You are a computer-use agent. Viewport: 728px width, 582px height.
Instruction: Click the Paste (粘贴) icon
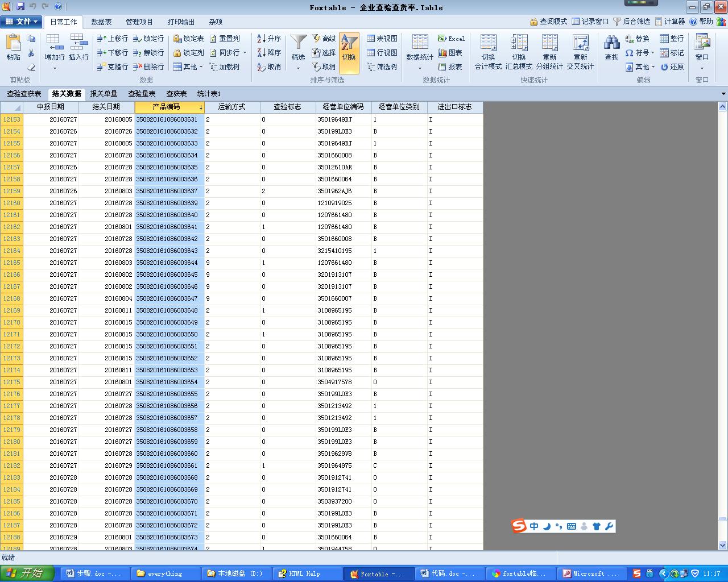click(x=13, y=48)
